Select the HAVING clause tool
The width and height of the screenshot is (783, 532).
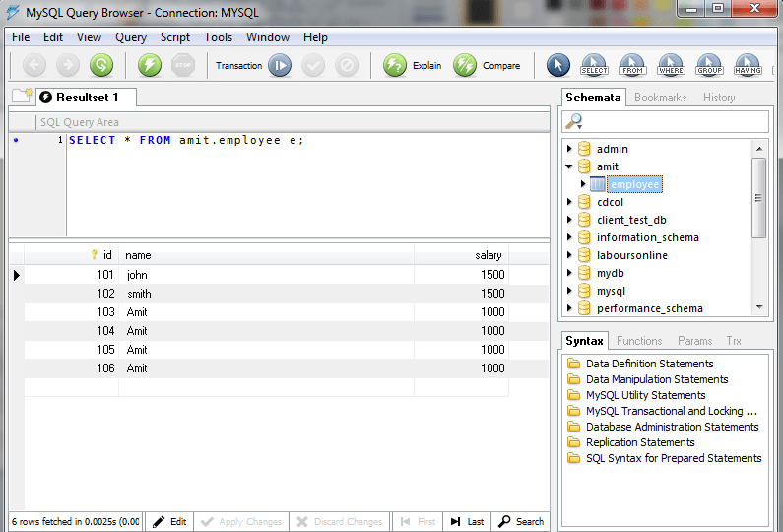tap(748, 65)
